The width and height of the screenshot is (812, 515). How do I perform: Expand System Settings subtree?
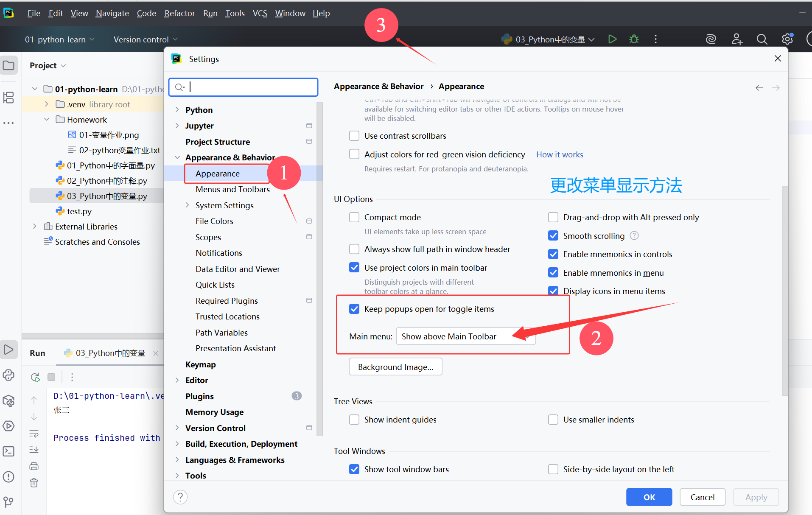[x=188, y=205]
